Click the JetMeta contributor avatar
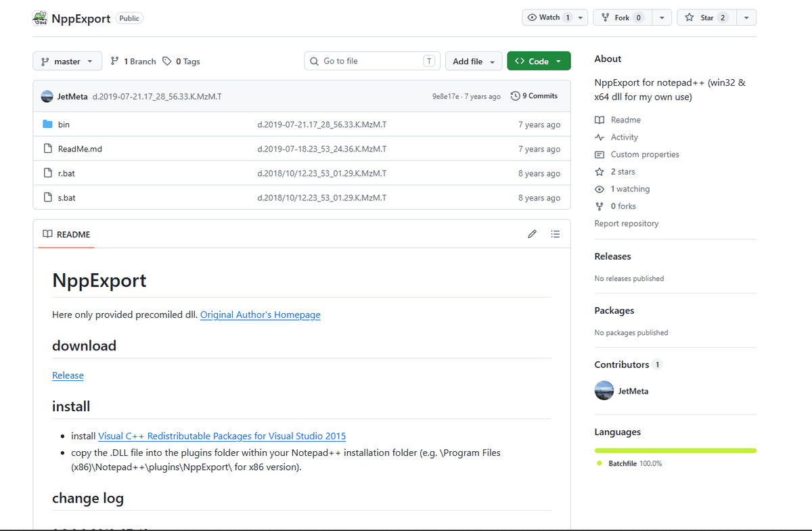 point(604,390)
